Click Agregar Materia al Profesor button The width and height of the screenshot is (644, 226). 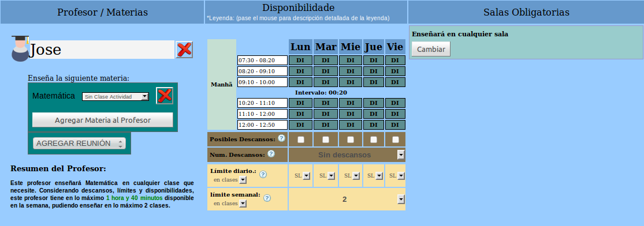[103, 120]
